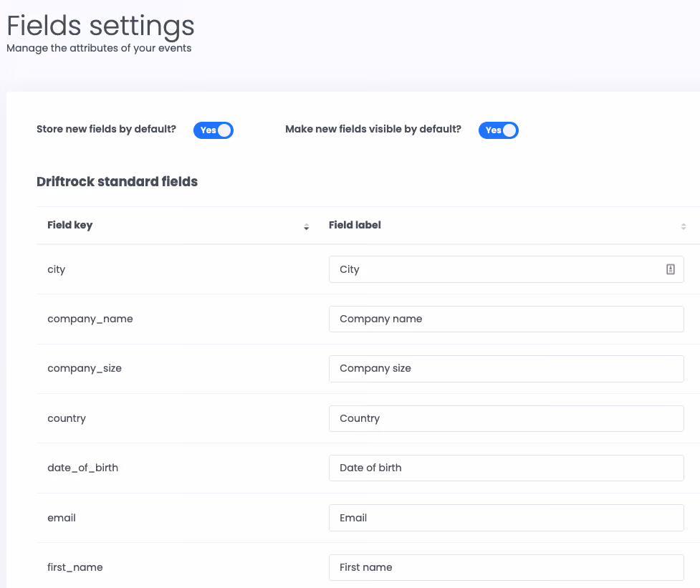Viewport: 700px width, 588px height.
Task: Edit the Company name label input
Action: click(x=507, y=319)
